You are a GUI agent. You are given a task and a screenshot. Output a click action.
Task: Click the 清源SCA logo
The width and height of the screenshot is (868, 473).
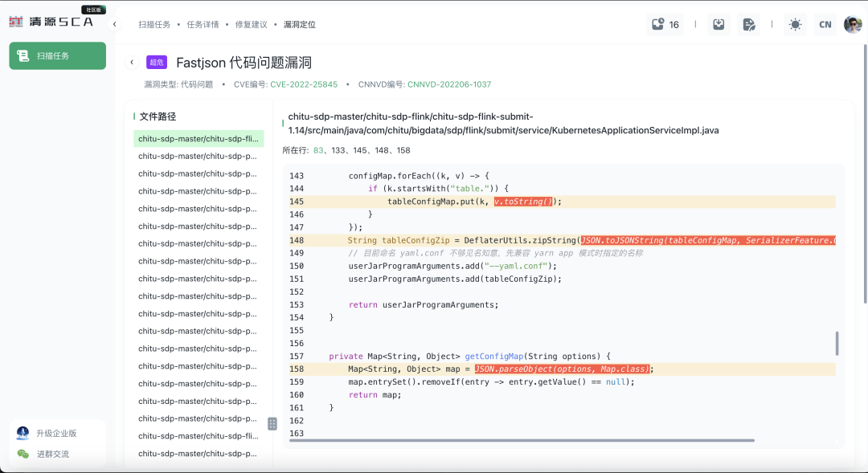[51, 22]
